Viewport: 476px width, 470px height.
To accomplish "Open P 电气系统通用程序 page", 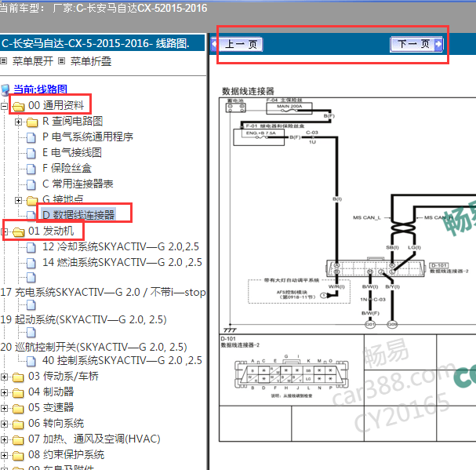I will click(x=88, y=137).
